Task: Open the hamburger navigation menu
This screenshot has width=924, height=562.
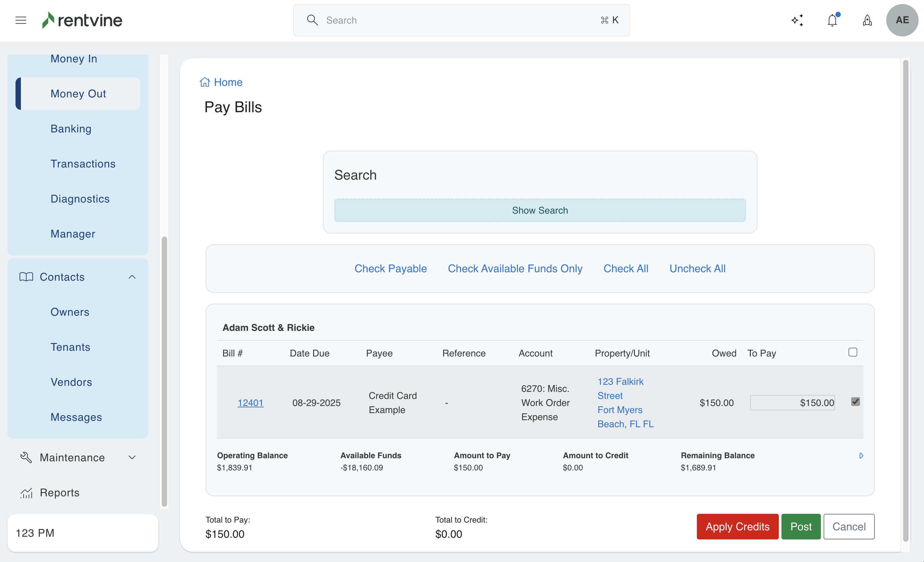Action: 21,20
